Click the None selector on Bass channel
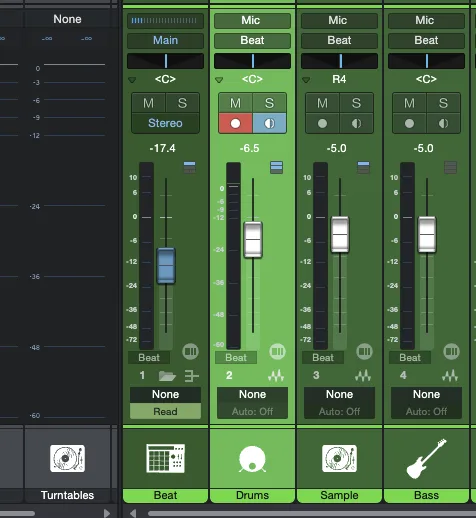This screenshot has width=476, height=518. click(x=426, y=395)
